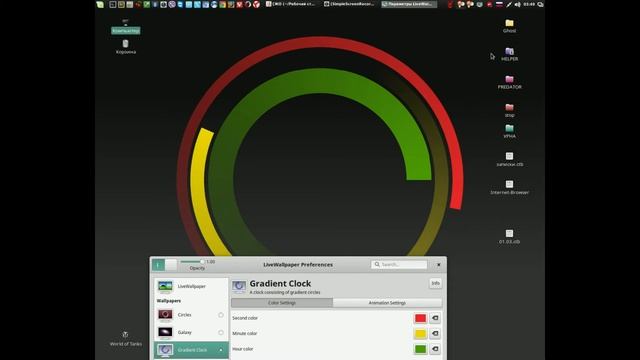640x360 pixels.
Task: Click the Russian flag keyboard layout indicator
Action: click(499, 4)
